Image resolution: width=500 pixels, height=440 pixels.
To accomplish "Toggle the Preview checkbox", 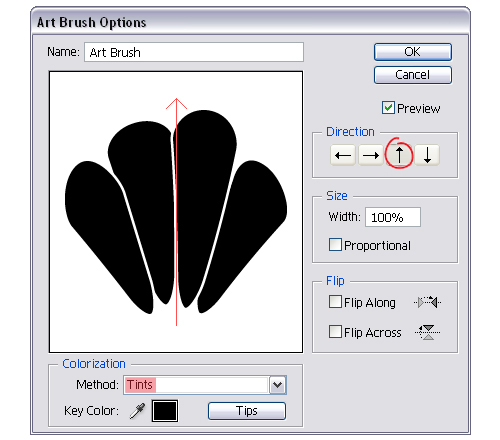I will click(388, 108).
